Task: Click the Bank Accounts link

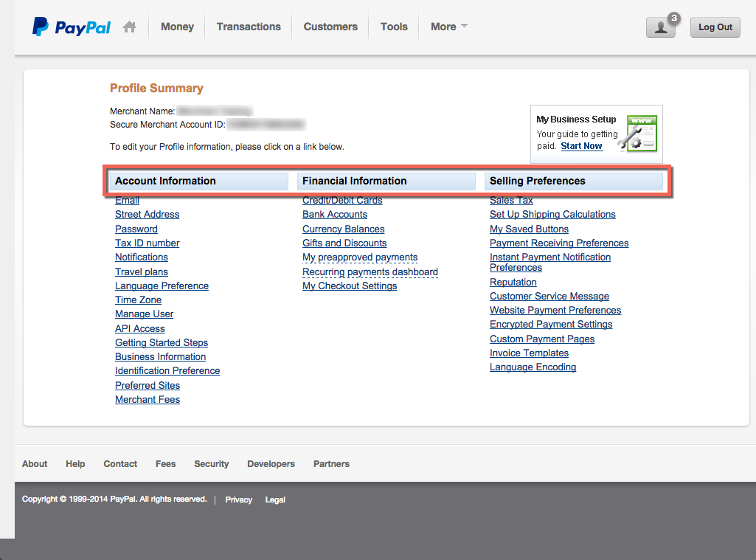Action: (x=335, y=214)
